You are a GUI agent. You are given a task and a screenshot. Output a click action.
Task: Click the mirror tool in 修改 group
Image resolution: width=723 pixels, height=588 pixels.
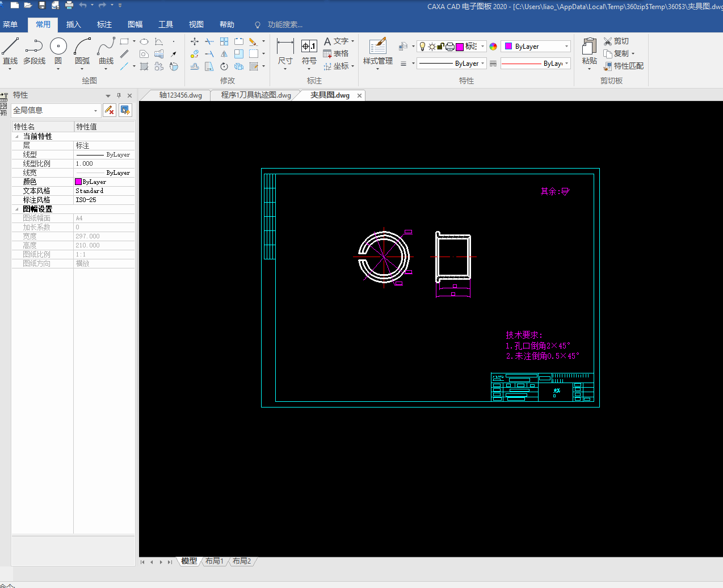coord(224,54)
